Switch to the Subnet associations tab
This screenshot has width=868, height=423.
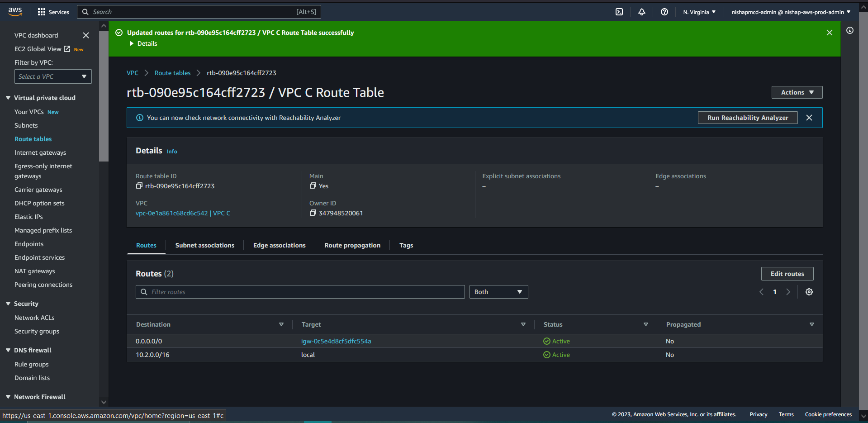click(204, 245)
